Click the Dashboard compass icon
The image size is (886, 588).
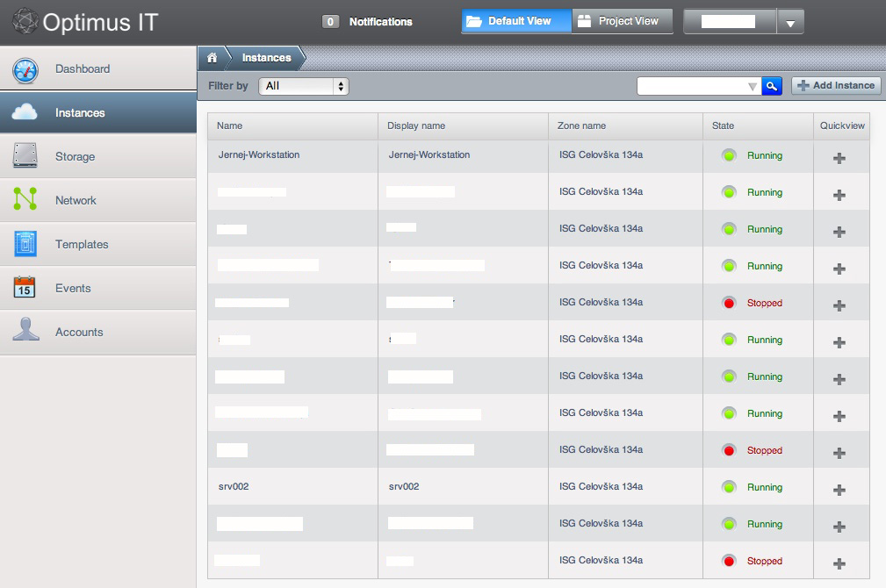point(25,69)
